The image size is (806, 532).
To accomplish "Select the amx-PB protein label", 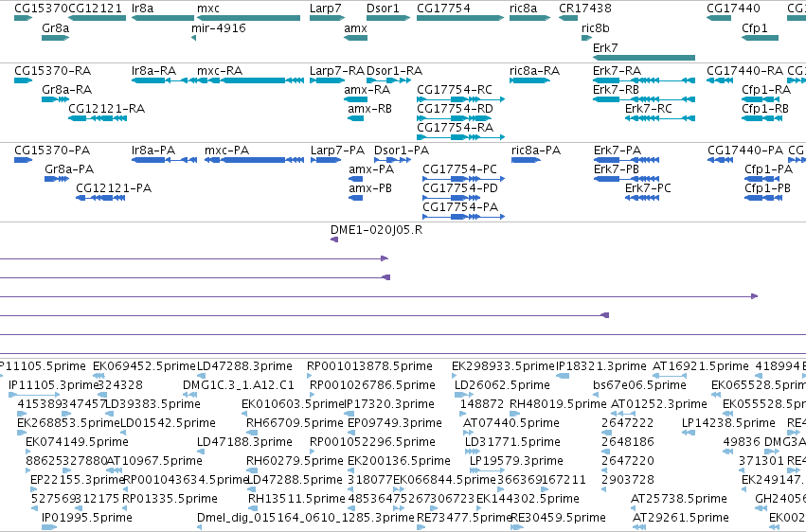I will [370, 188].
